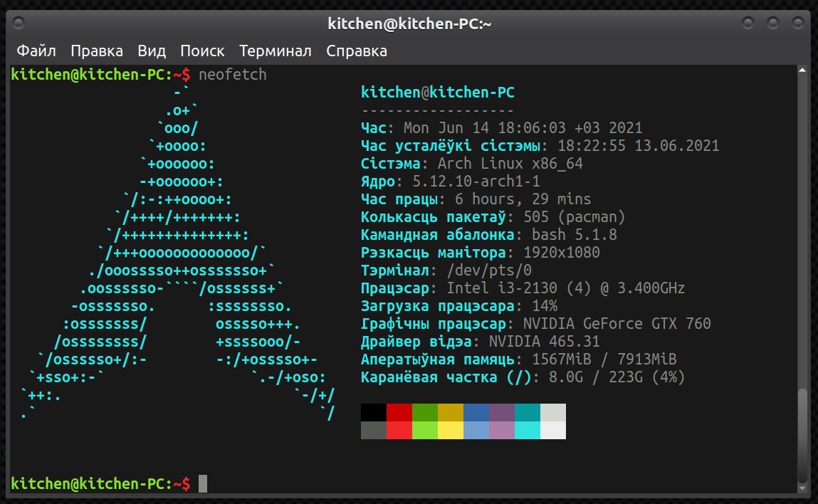Open the Справка menu
818x504 pixels.
click(356, 51)
